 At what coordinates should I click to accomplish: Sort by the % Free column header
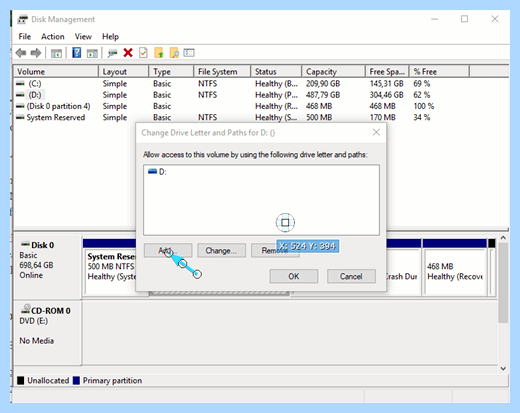(439, 71)
